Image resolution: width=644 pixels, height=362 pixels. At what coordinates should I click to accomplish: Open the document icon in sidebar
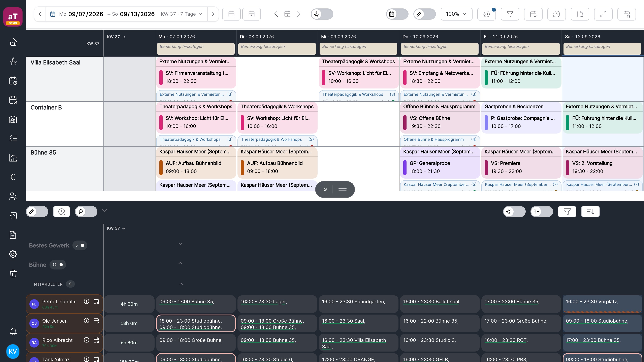13,235
